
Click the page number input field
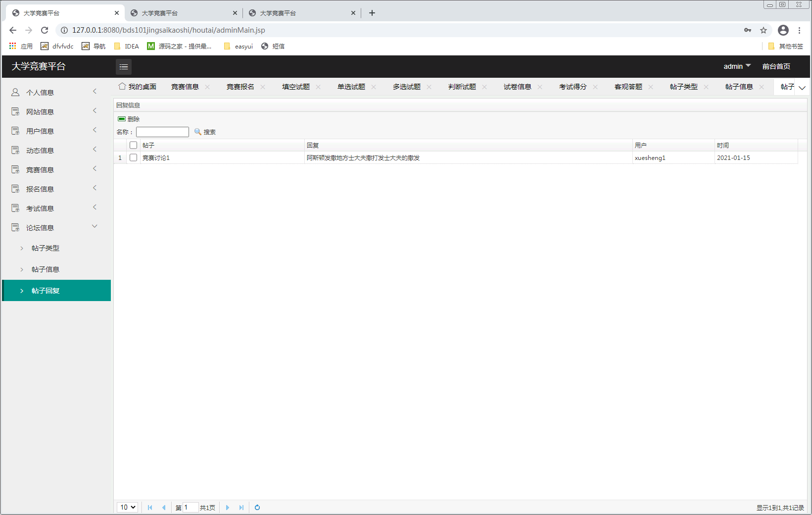point(191,507)
